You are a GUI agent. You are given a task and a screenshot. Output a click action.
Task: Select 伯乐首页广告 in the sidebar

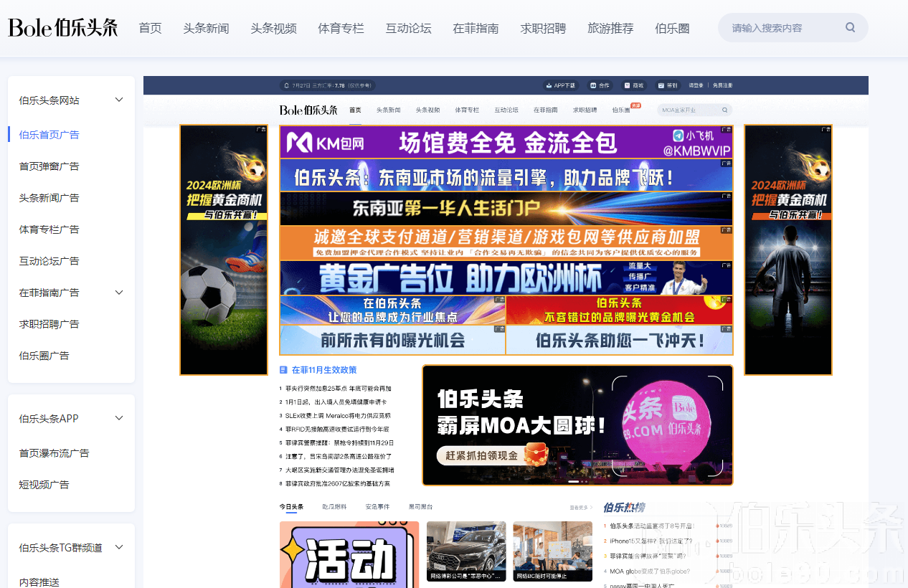tap(49, 135)
